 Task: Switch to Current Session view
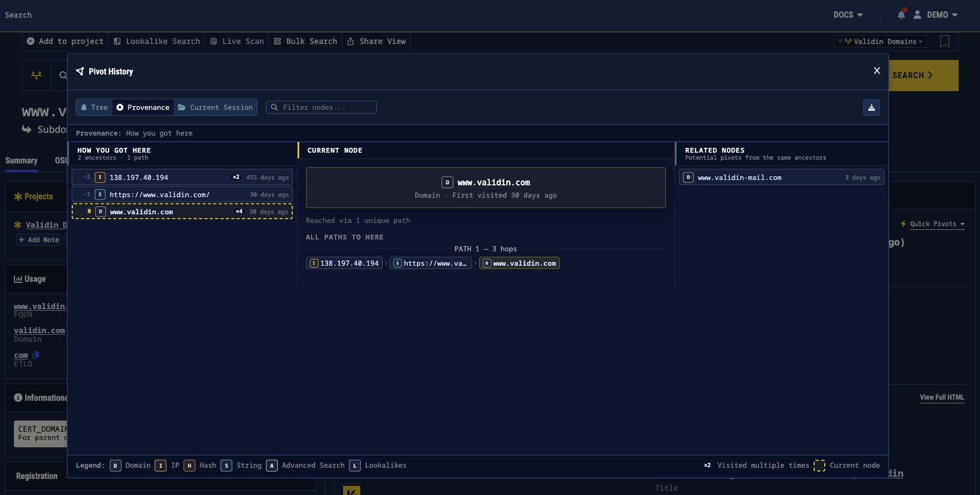tap(215, 107)
